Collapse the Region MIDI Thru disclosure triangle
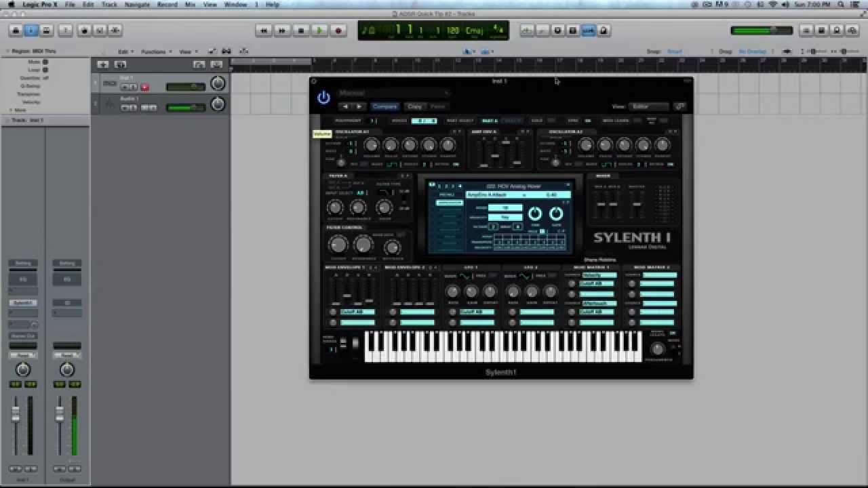This screenshot has width=868, height=488. coord(7,52)
